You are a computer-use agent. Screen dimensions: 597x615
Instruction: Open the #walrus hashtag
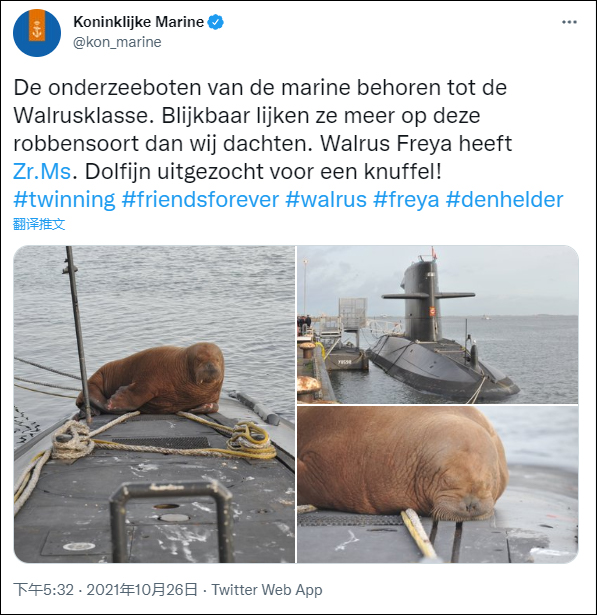tap(326, 199)
